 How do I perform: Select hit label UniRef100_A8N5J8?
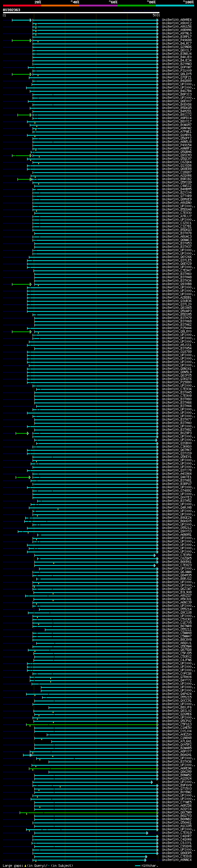[x=176, y=142]
